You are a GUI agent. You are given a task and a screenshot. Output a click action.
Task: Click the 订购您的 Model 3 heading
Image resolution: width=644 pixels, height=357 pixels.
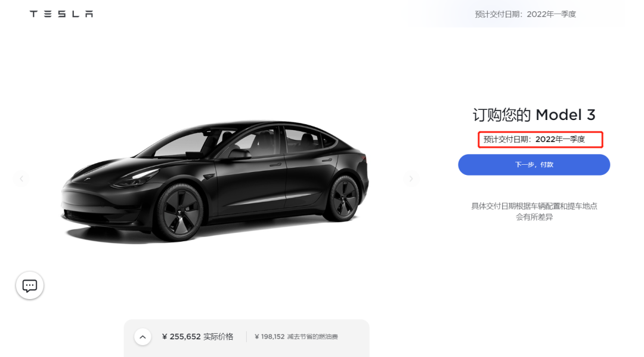coord(534,115)
